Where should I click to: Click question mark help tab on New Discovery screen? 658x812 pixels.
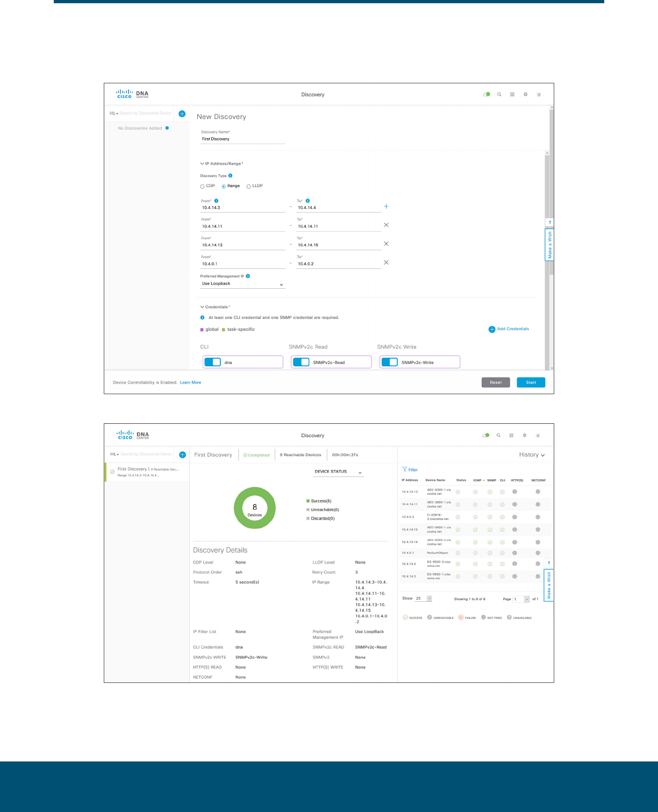[x=549, y=222]
